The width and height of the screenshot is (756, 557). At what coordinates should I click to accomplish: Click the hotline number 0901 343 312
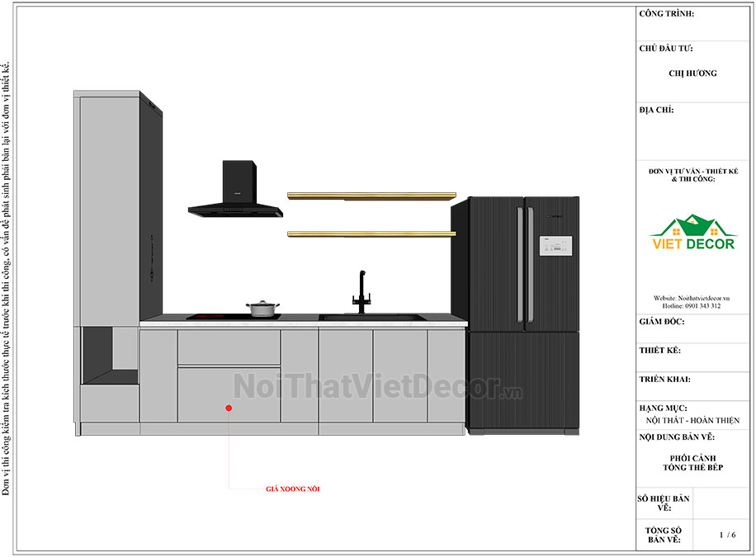(x=703, y=306)
